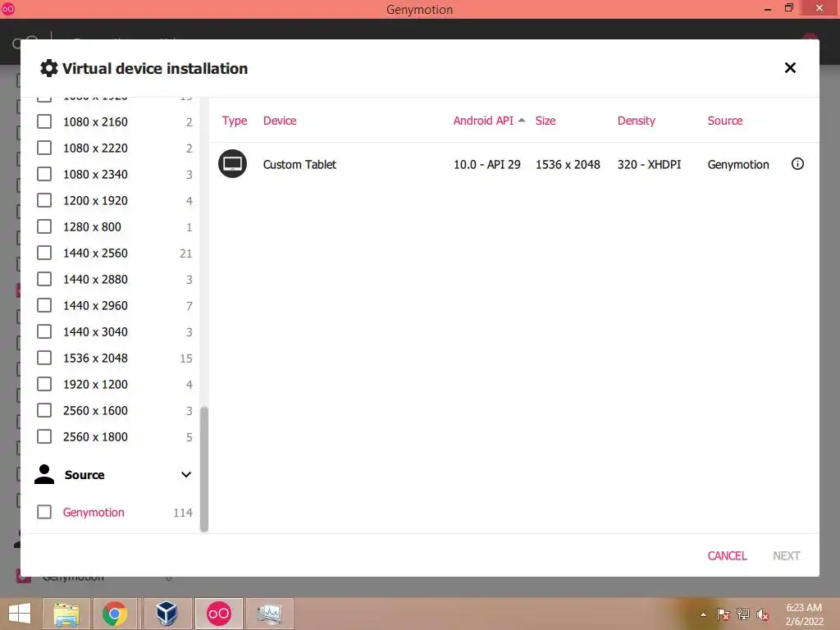Open VirtualBox from the taskbar
840x630 pixels.
tap(167, 614)
